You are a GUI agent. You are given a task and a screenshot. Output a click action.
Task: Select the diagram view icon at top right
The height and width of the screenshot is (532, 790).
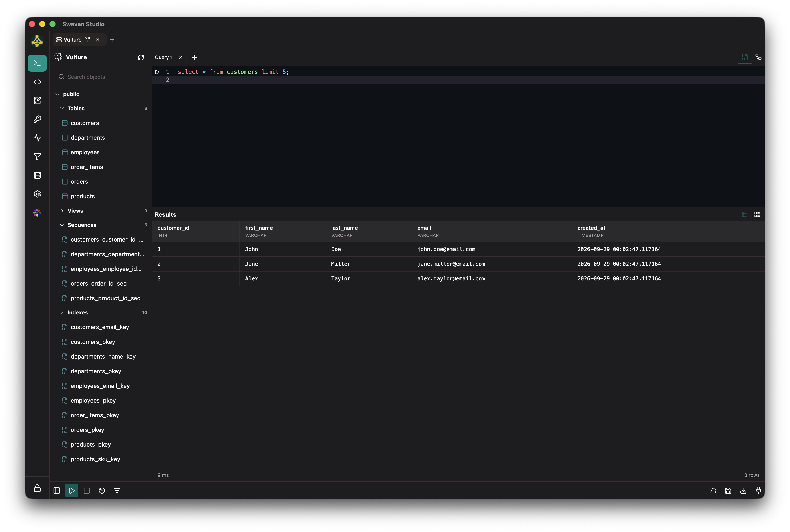pos(758,57)
